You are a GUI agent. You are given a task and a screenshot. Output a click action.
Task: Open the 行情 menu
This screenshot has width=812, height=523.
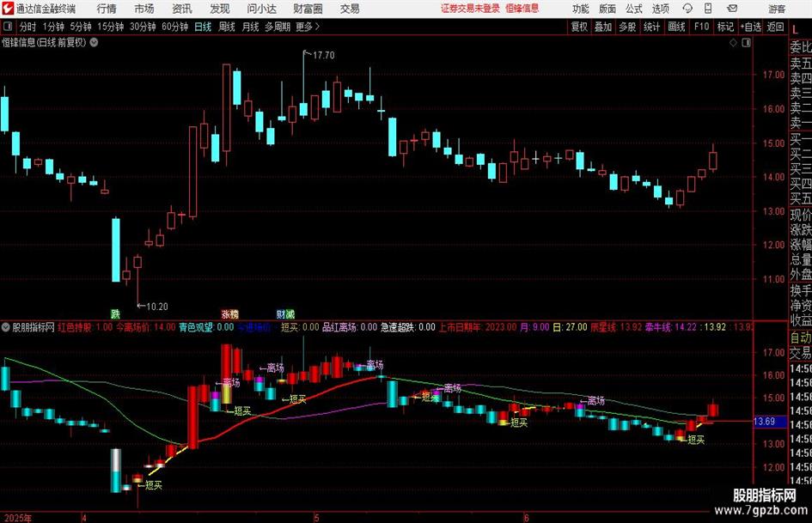tap(107, 9)
